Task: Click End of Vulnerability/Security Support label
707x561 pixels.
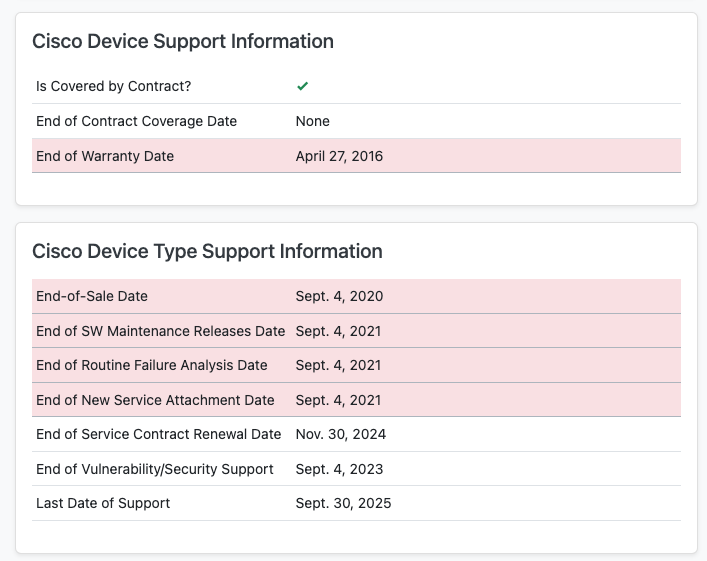Action: 155,469
